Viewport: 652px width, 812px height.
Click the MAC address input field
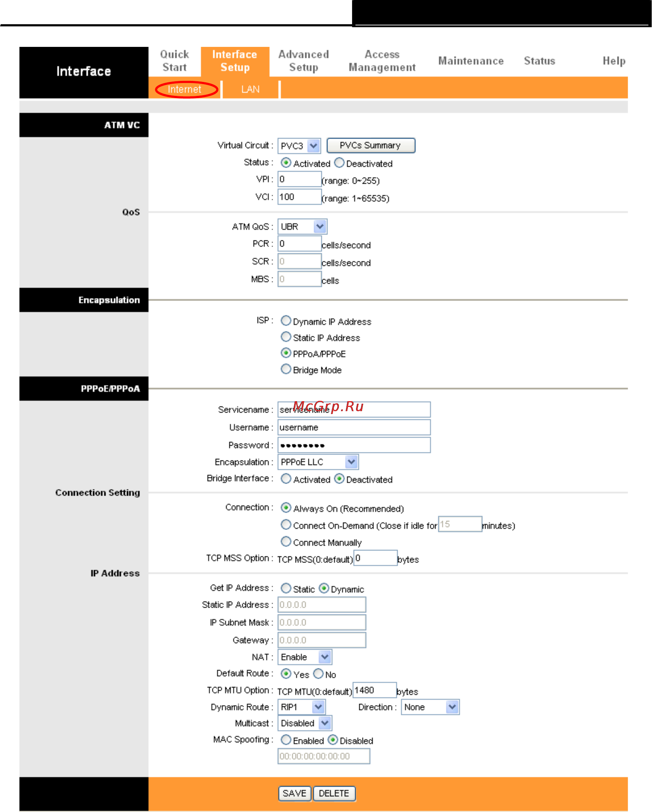tap(324, 756)
